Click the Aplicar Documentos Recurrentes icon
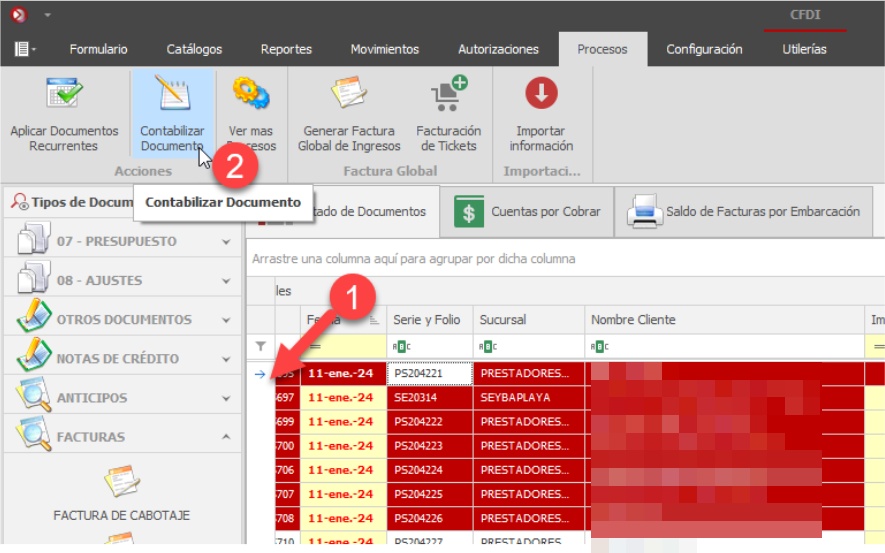885x553 pixels. pos(64,94)
